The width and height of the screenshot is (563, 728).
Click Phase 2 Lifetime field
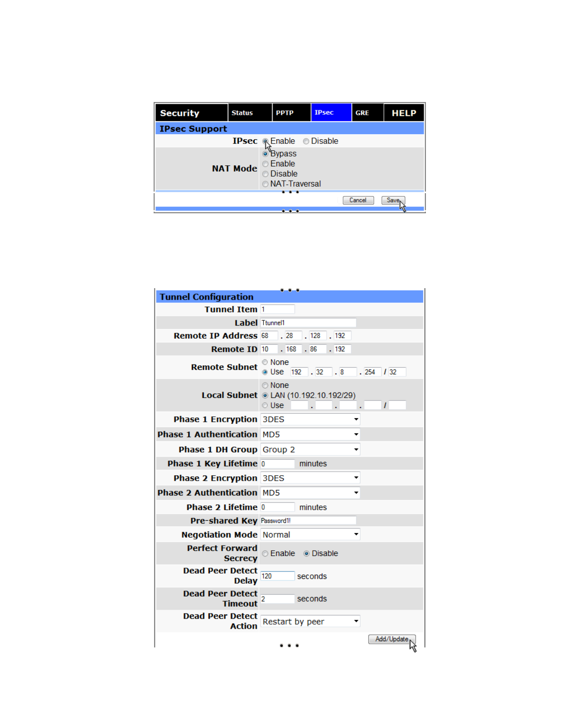[277, 507]
